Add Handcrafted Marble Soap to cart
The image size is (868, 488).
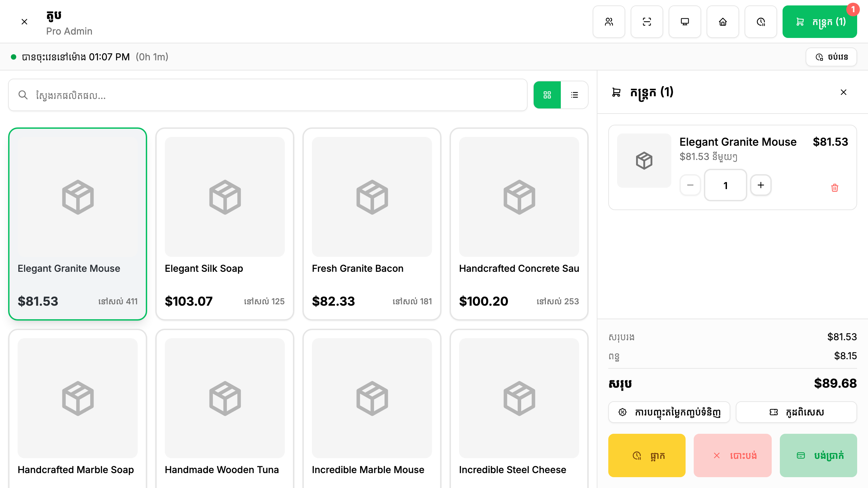[x=78, y=409]
